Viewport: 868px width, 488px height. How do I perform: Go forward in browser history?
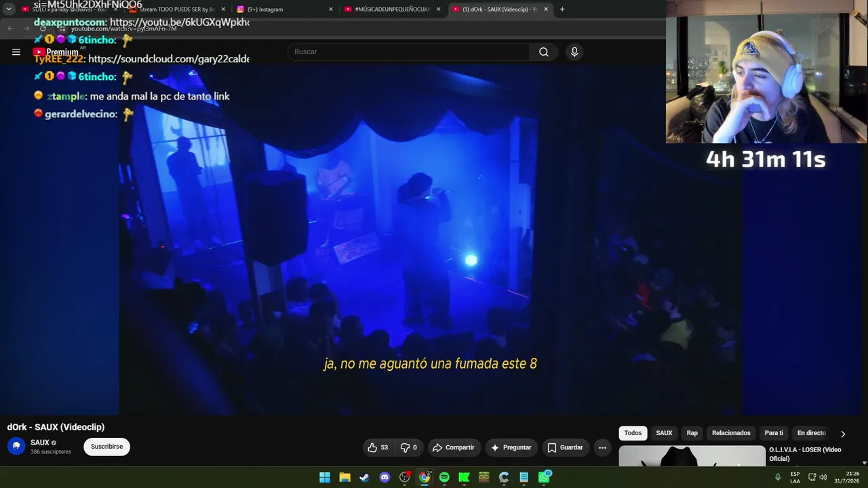[x=26, y=28]
